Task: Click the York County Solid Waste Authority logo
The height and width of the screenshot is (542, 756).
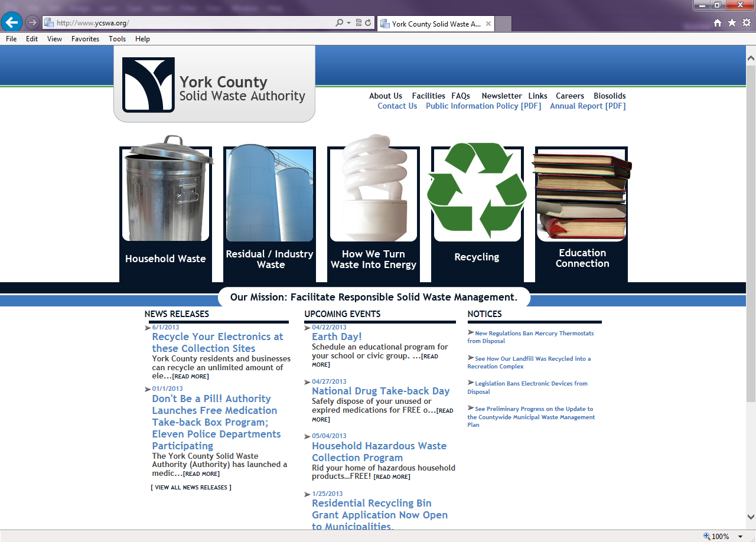Action: 214,85
